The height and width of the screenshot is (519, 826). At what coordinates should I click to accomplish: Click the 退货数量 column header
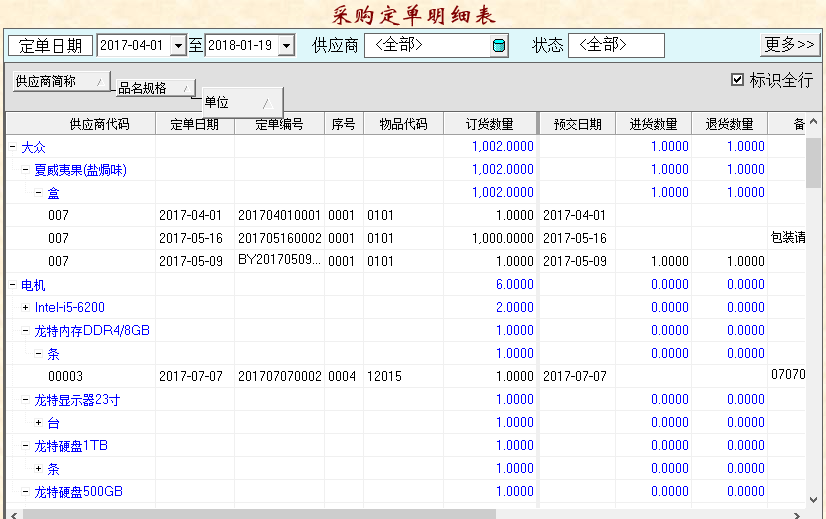click(x=730, y=124)
